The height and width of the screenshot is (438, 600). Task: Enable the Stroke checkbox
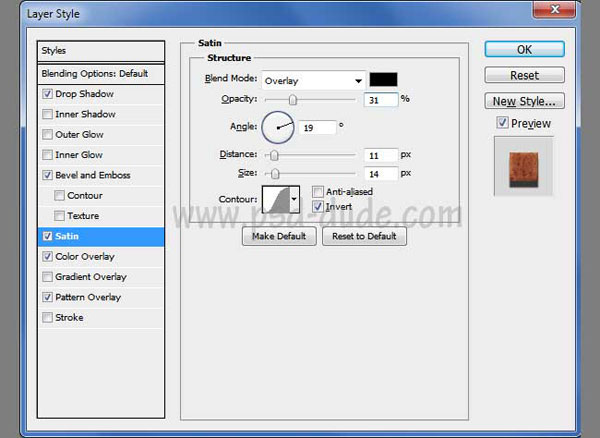tap(47, 317)
